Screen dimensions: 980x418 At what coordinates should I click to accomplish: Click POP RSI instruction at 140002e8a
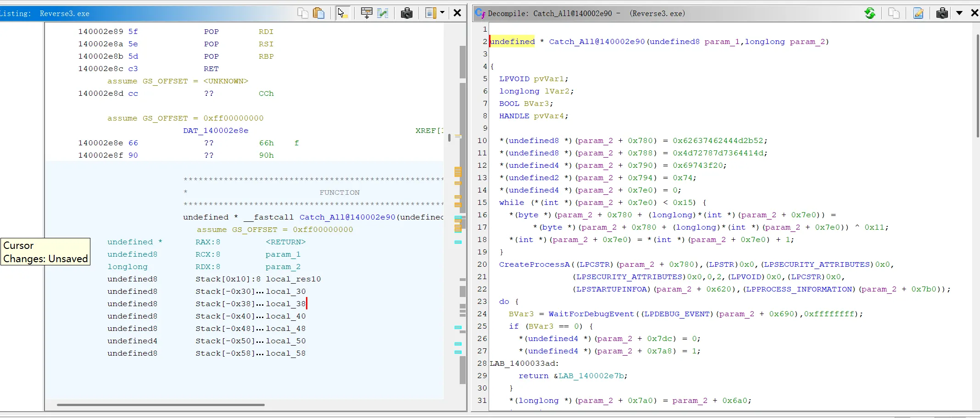point(239,44)
